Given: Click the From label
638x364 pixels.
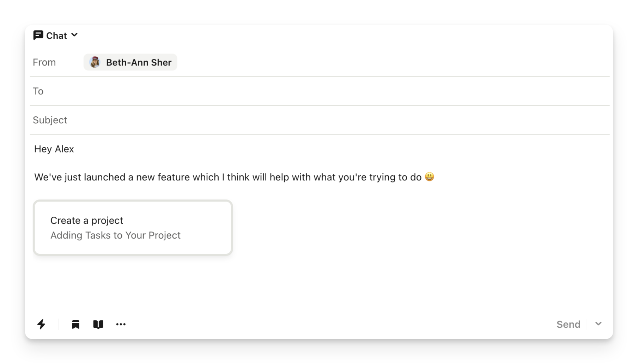Looking at the screenshot, I should (44, 62).
